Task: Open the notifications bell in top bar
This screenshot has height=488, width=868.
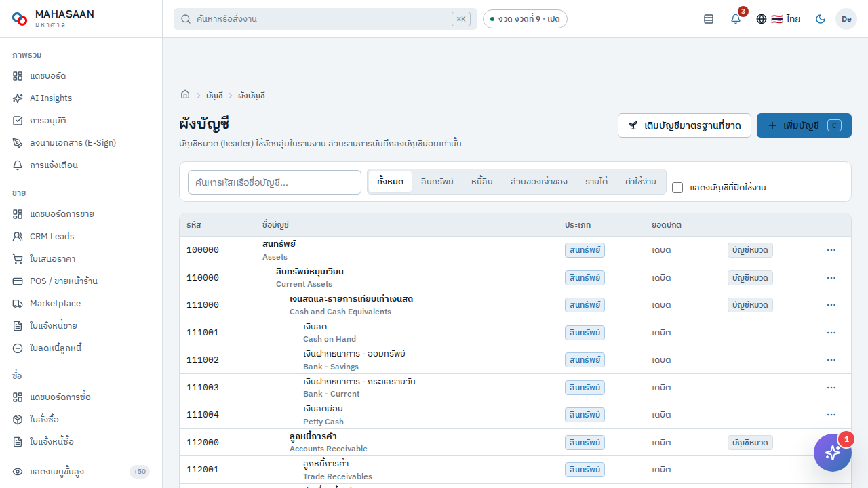Action: 736,19
